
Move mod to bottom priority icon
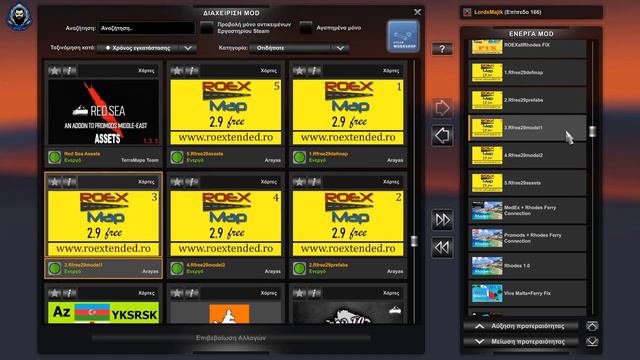pos(592,341)
